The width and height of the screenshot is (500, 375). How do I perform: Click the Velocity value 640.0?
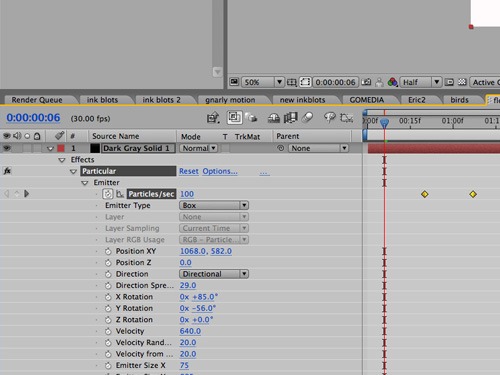click(x=190, y=331)
